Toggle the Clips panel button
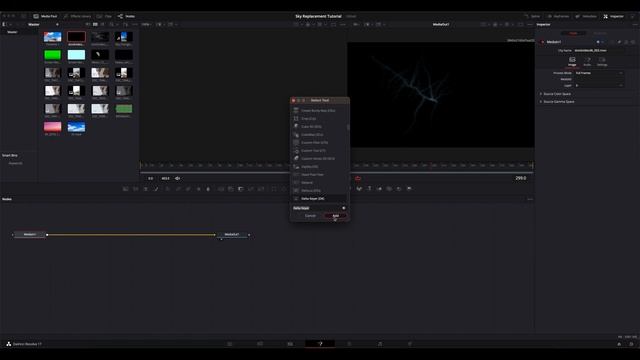Image resolution: width=640 pixels, height=360 pixels. [x=104, y=16]
